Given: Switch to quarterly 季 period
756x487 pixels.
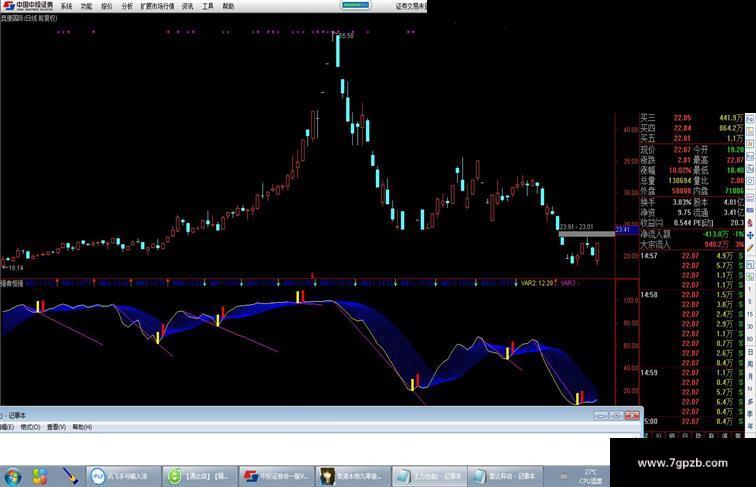Looking at the screenshot, I should (750, 414).
